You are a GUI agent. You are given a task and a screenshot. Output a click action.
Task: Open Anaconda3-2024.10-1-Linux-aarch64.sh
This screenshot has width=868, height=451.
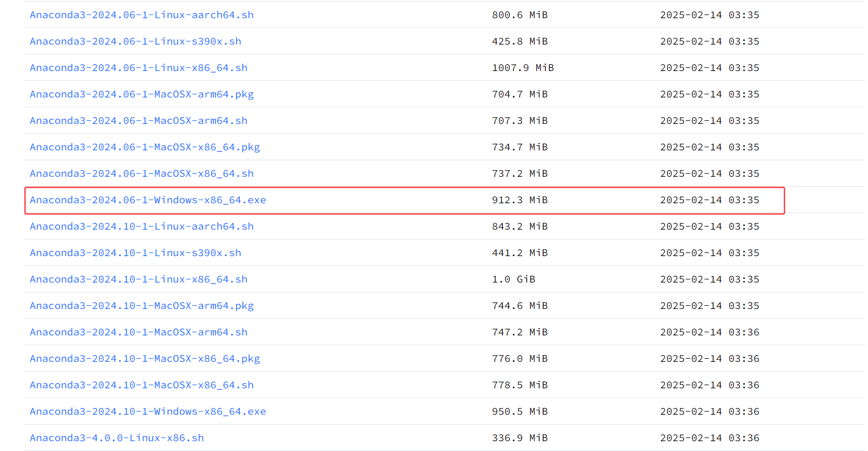click(142, 227)
